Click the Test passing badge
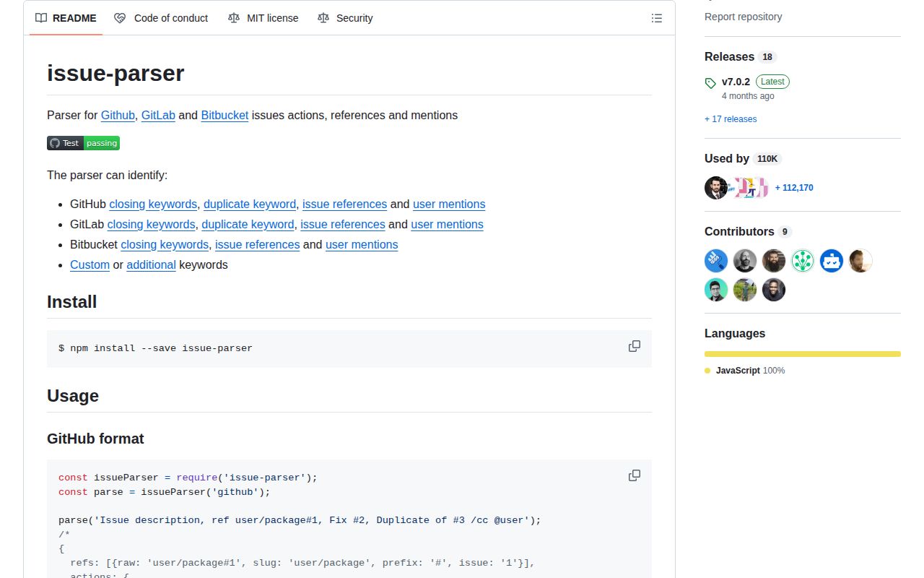 pyautogui.click(x=84, y=143)
